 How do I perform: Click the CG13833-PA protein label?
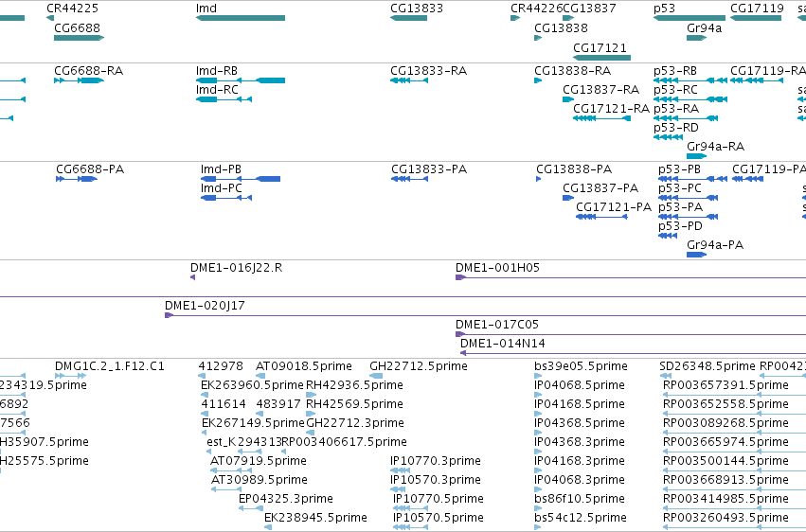pos(429,168)
